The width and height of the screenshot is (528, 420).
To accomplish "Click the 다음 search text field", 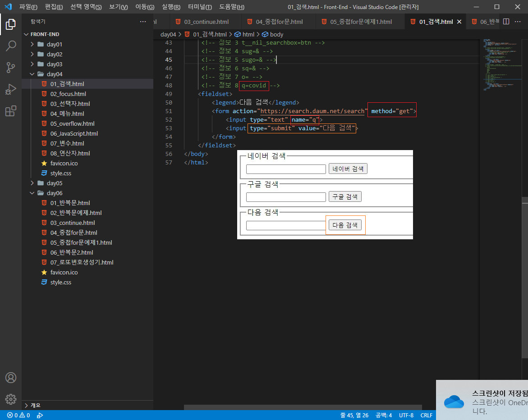I will tap(286, 225).
